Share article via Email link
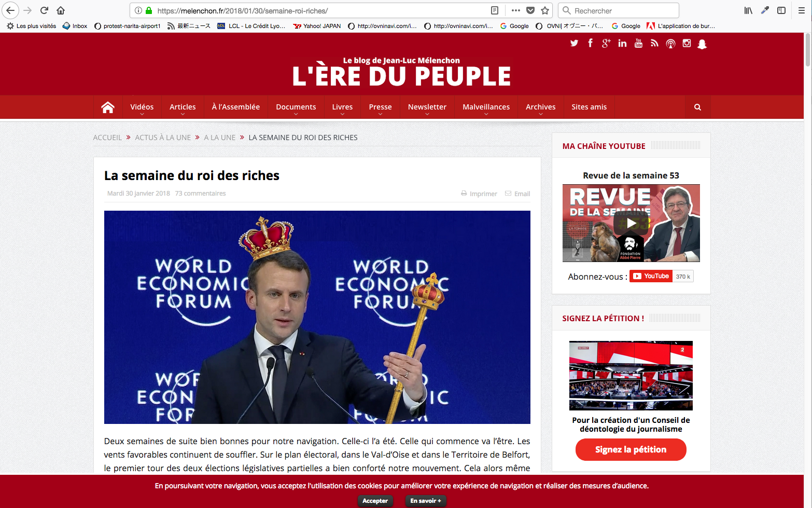Viewport: 812px width, 508px height. tap(517, 194)
